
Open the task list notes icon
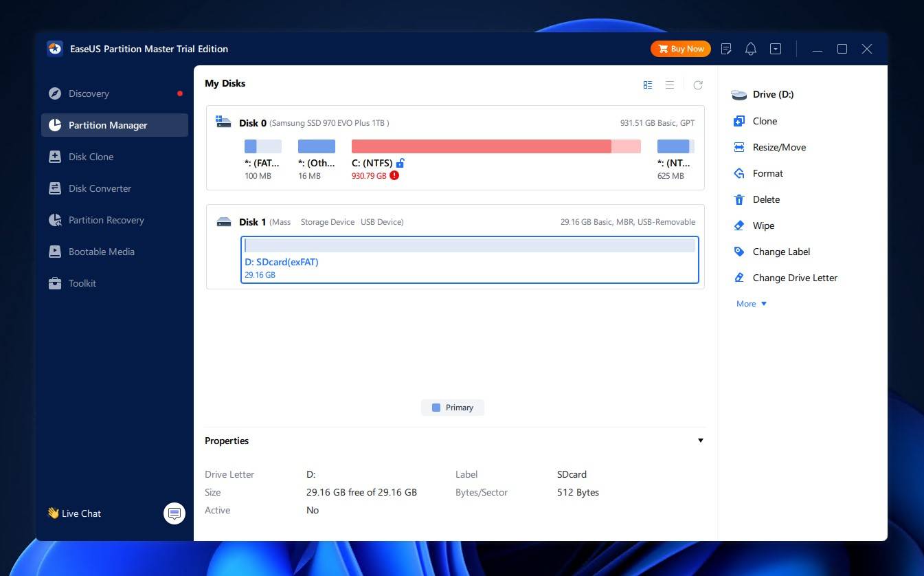(726, 49)
